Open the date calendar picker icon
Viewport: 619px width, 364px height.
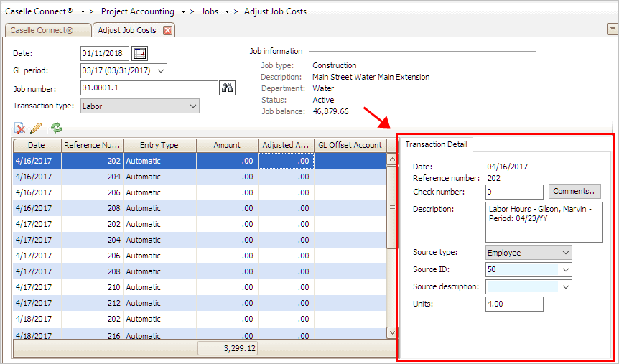140,53
